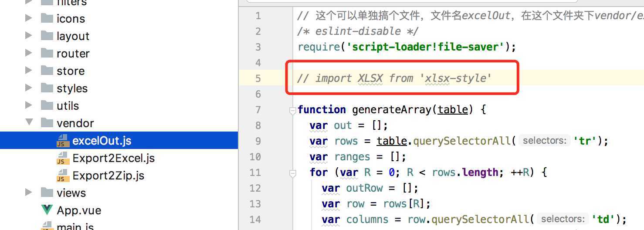This screenshot has height=230, width=644.
Task: Select the vendor folder icon
Action: point(47,123)
